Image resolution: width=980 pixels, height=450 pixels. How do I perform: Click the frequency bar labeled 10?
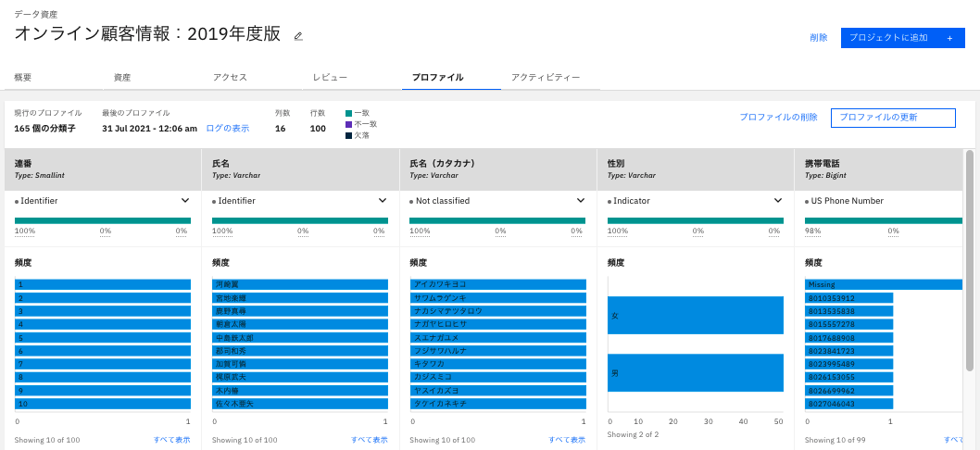103,404
